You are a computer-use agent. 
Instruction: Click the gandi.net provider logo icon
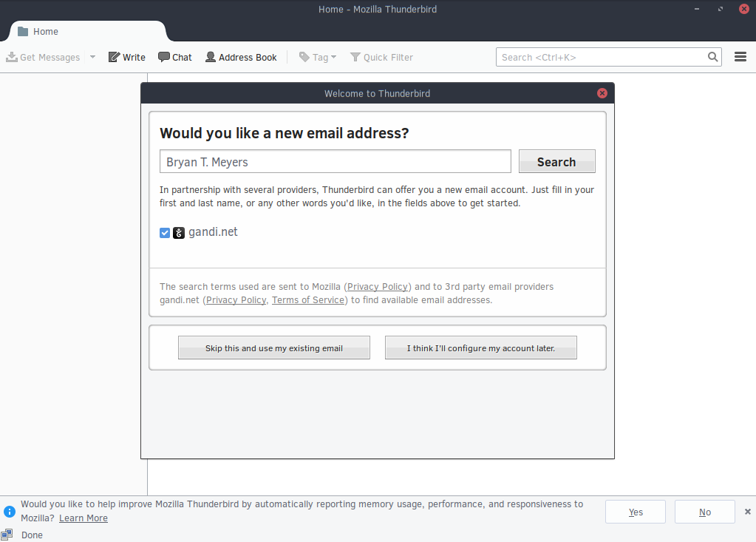pos(179,233)
